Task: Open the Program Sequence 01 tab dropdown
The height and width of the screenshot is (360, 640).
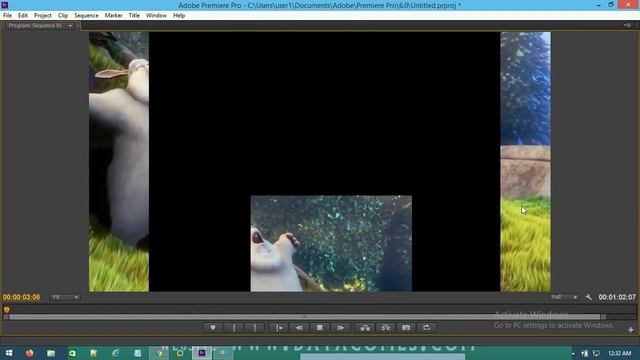Action: click(70, 26)
